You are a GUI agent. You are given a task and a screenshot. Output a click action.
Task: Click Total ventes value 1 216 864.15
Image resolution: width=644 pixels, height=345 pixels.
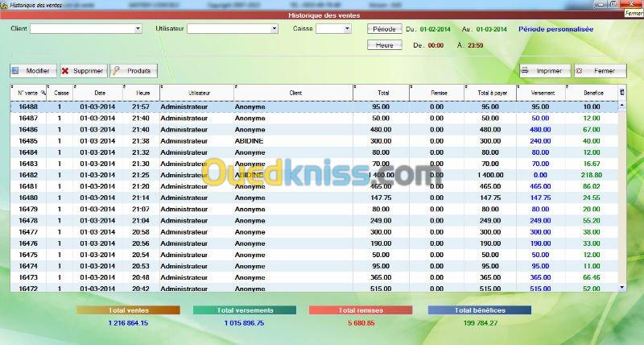tap(128, 322)
